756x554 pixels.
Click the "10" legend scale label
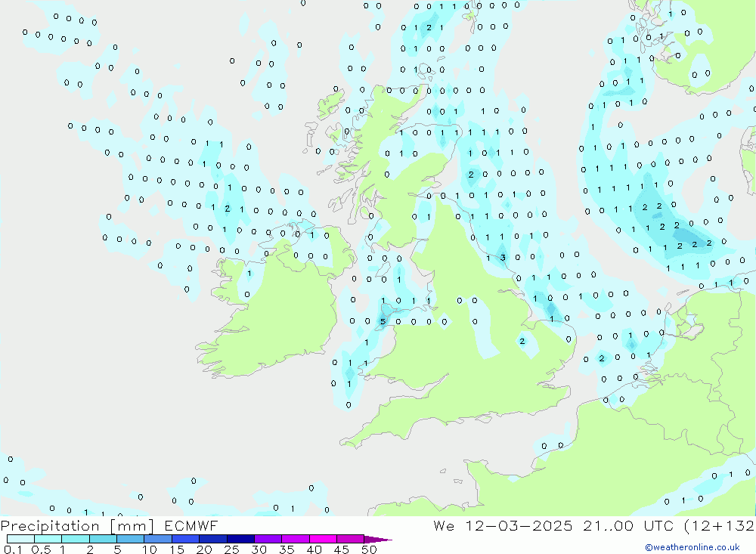pyautogui.click(x=150, y=549)
